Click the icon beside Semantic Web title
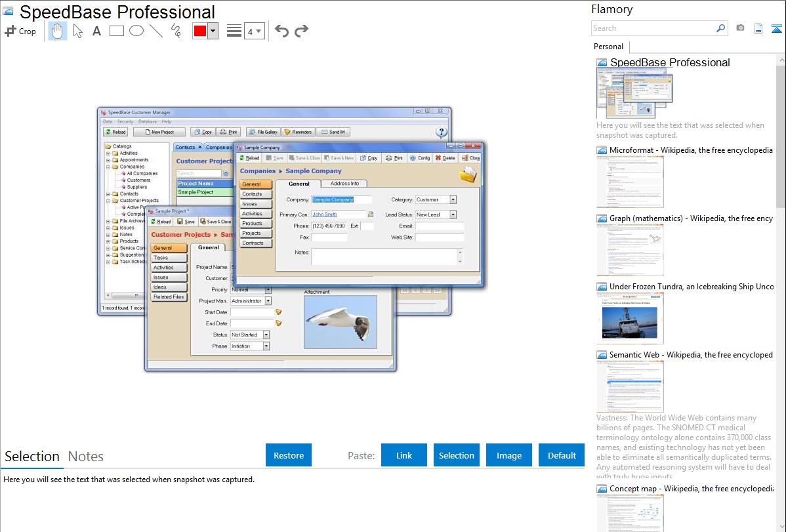 point(602,355)
